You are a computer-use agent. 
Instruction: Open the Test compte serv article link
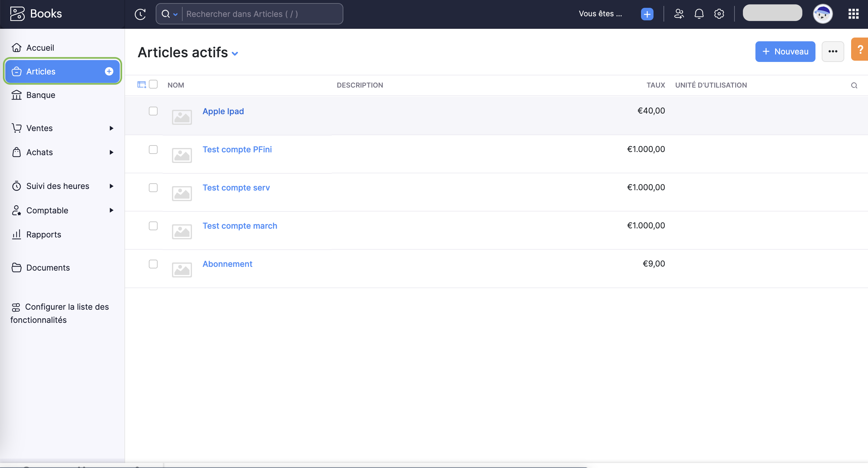pyautogui.click(x=236, y=187)
